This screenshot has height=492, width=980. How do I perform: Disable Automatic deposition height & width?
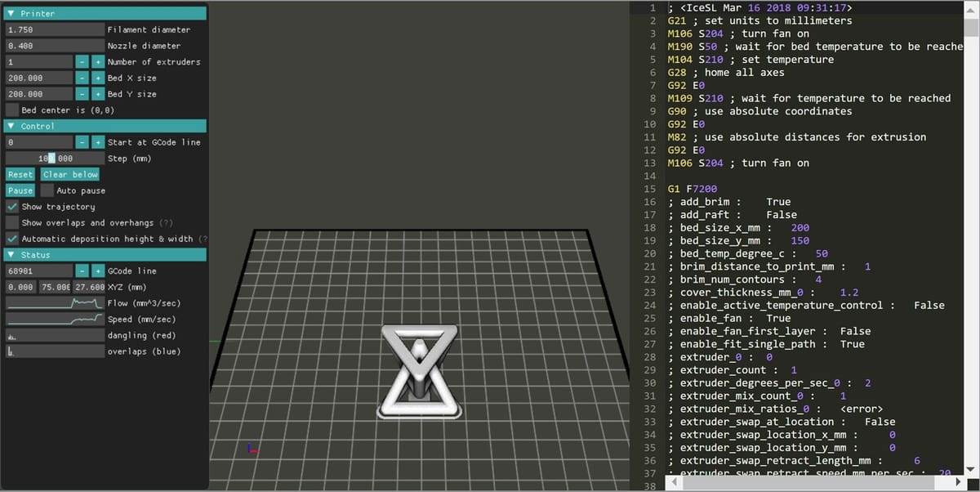coord(12,239)
